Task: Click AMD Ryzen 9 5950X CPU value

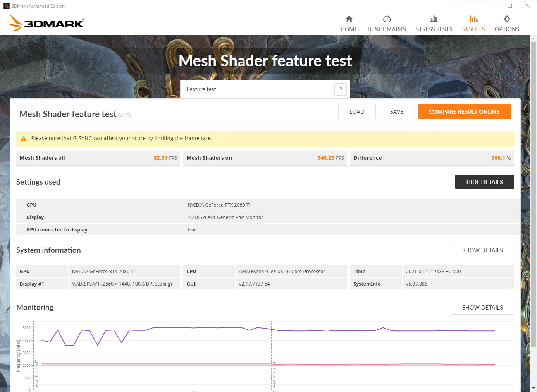Action: [282, 272]
